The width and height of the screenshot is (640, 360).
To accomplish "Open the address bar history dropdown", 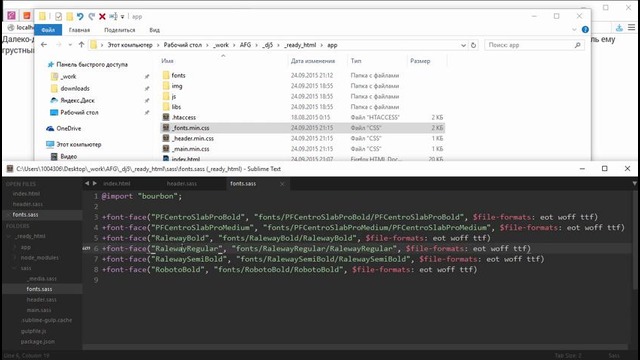I will pyautogui.click(x=463, y=45).
